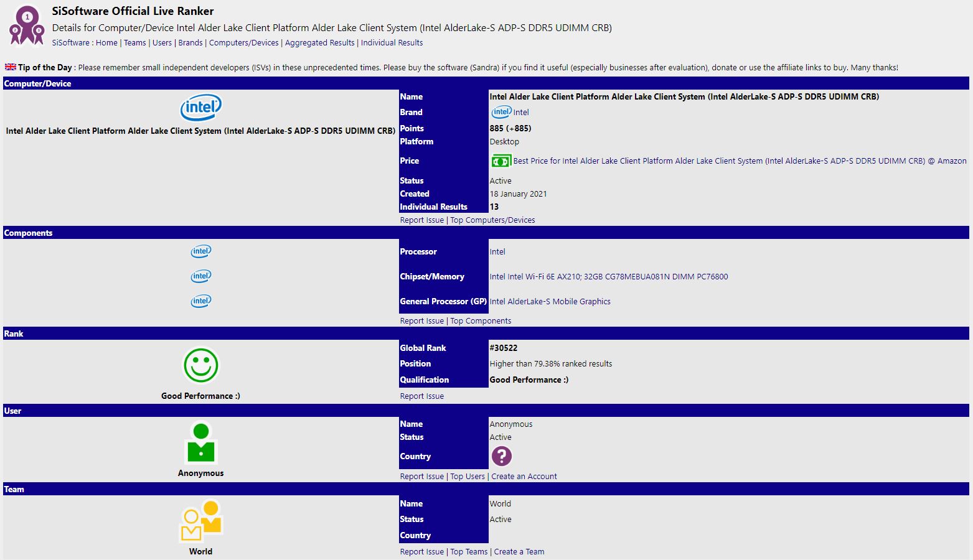Click the Intel logo in Chipset/Memory row
The image size is (973, 560).
200,276
